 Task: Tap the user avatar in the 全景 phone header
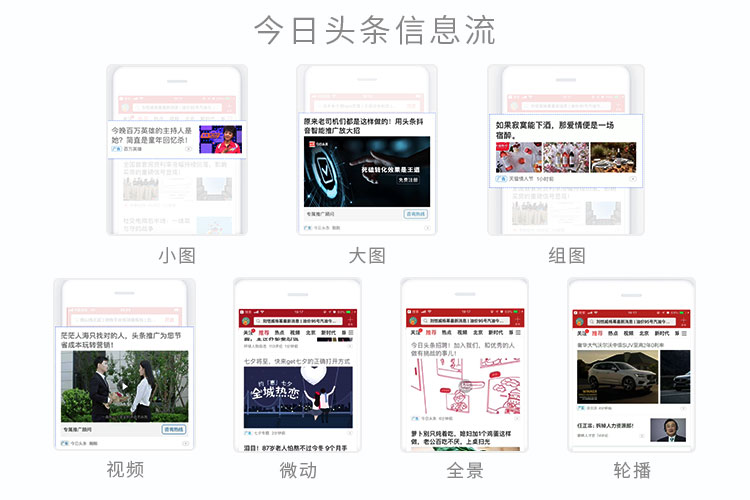pos(413,321)
